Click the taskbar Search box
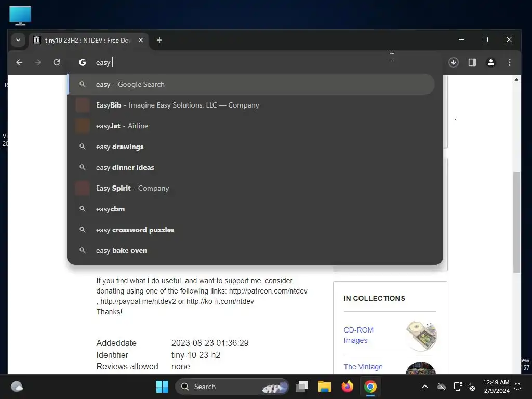This screenshot has width=532, height=399. click(x=232, y=387)
